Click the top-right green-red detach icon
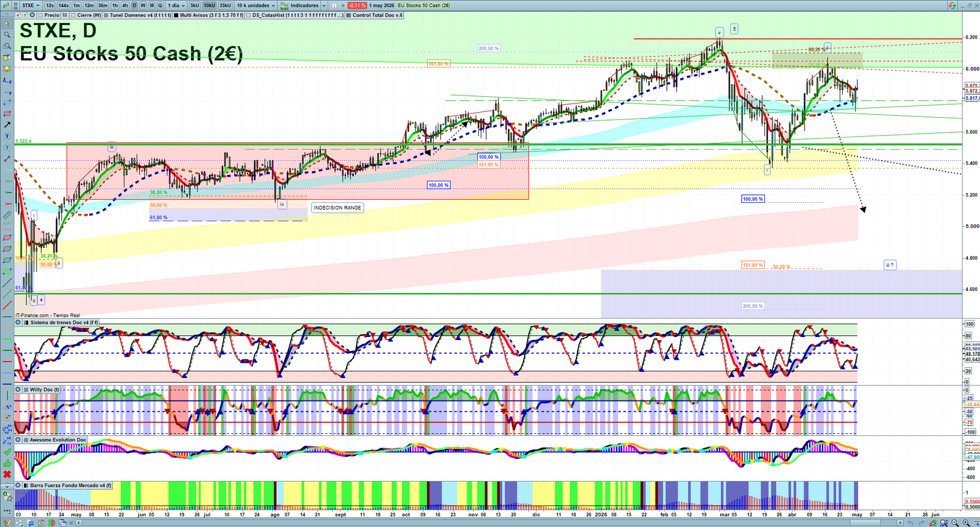980x527 pixels. 952,6
